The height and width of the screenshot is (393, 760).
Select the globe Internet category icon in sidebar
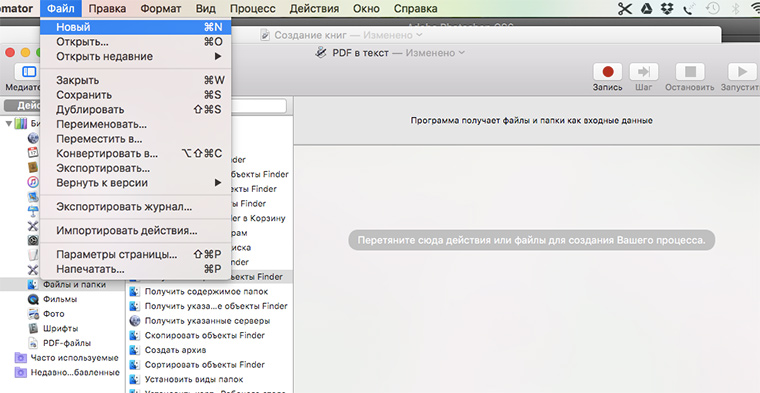coord(32,138)
